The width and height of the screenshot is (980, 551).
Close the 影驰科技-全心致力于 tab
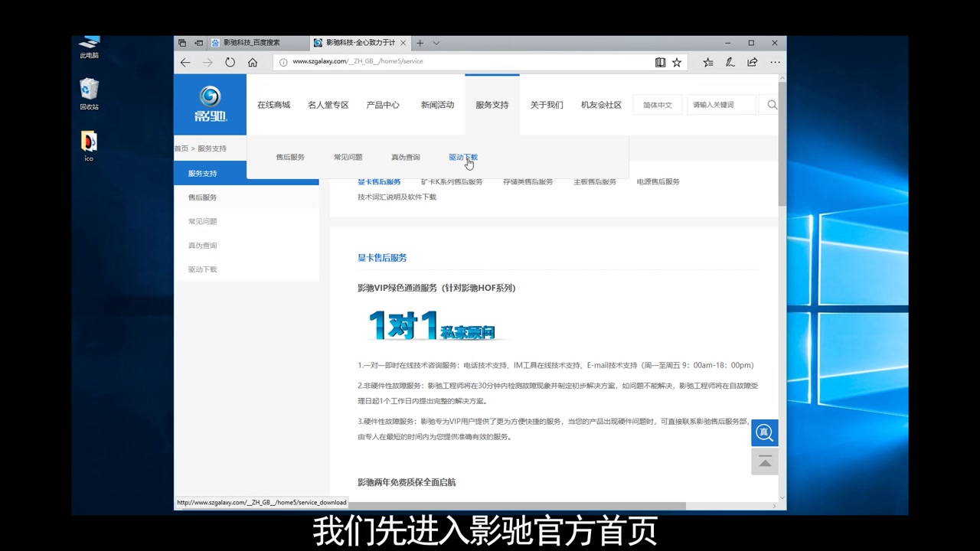click(403, 43)
